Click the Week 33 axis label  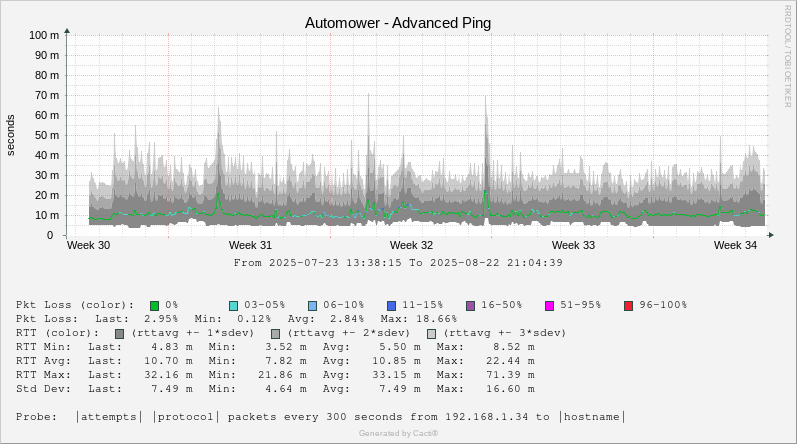coord(573,245)
